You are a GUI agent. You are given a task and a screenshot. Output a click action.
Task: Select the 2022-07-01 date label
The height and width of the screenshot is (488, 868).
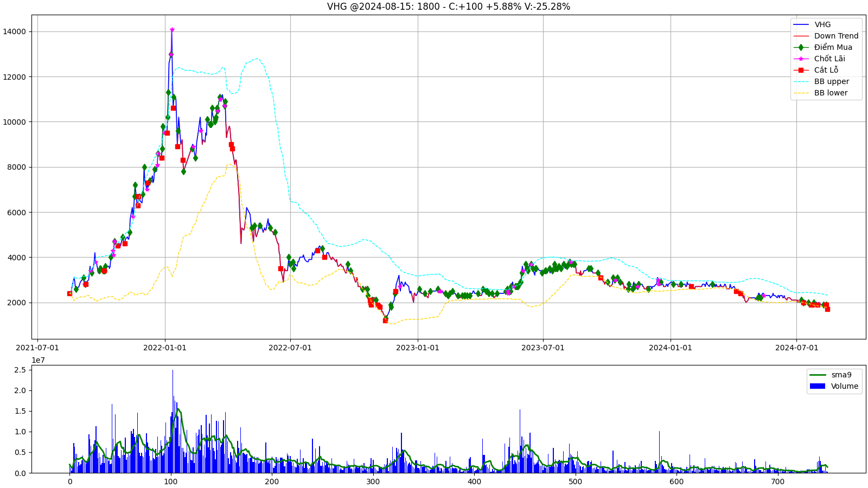coord(290,348)
